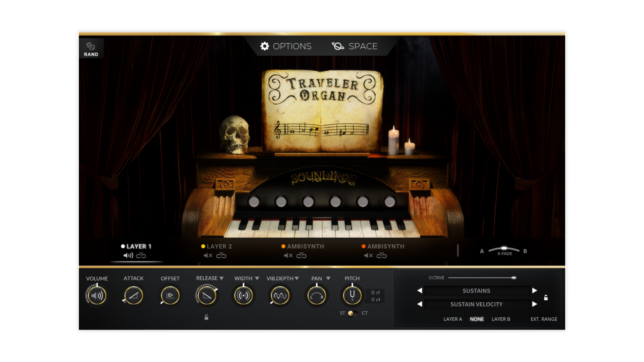Click the EXT. RANGE button

544,319
